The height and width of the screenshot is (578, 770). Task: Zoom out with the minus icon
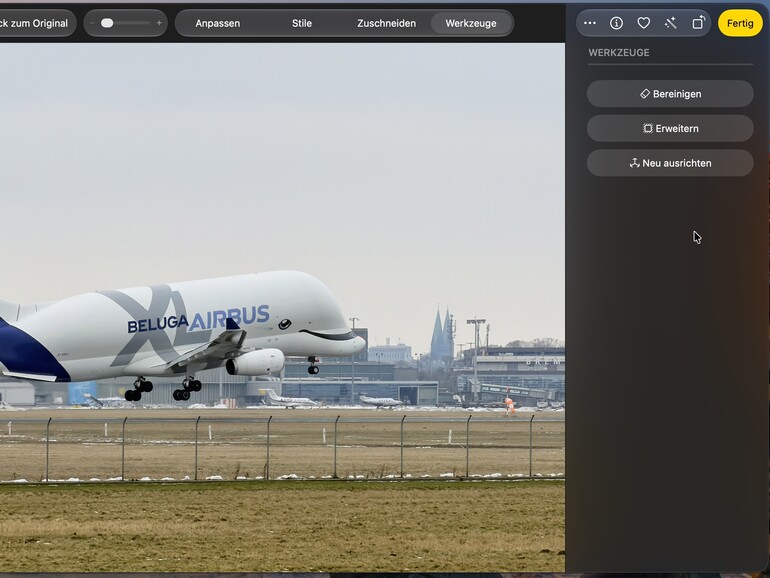pyautogui.click(x=92, y=23)
